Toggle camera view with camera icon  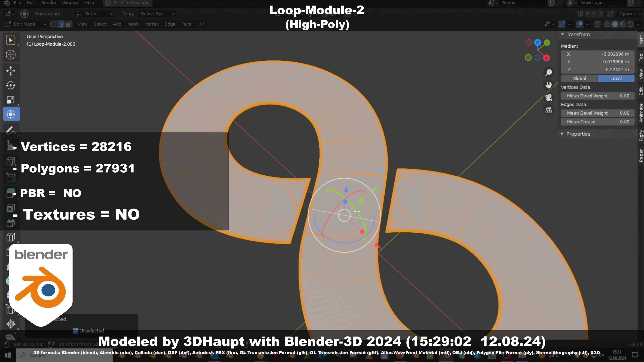(549, 97)
